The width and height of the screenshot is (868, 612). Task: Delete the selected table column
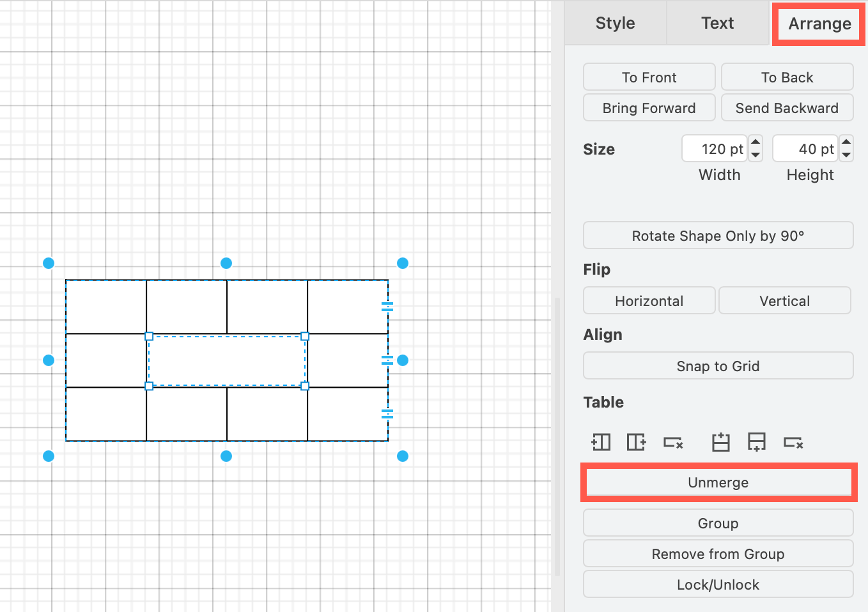pyautogui.click(x=672, y=441)
